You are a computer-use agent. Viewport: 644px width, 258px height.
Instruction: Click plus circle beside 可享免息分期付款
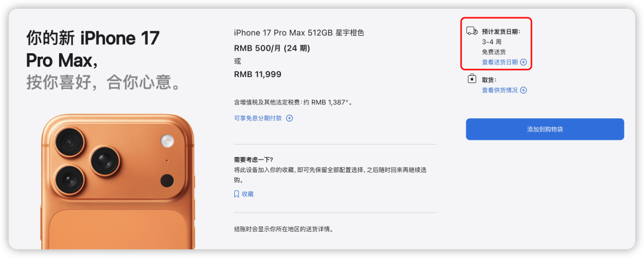tap(290, 118)
